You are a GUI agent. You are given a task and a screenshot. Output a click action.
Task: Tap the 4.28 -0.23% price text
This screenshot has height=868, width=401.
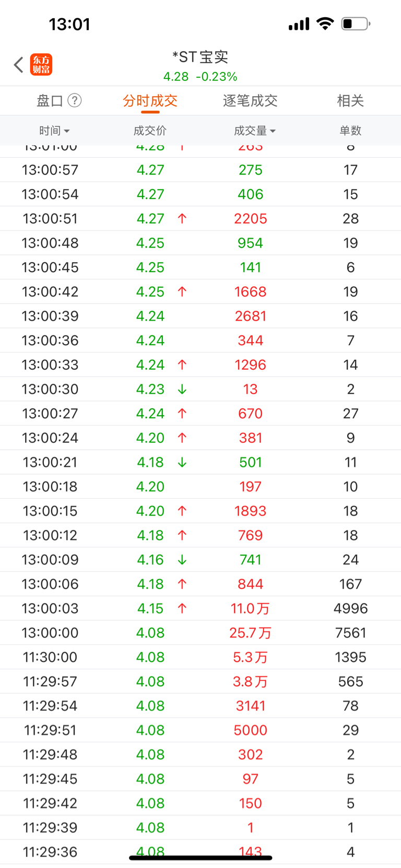pyautogui.click(x=200, y=77)
